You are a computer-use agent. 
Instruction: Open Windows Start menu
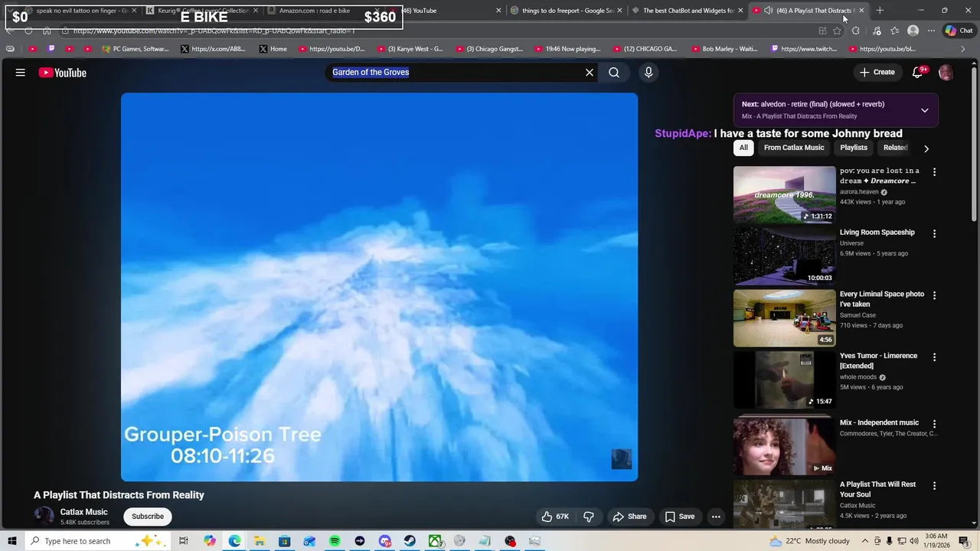(x=11, y=541)
